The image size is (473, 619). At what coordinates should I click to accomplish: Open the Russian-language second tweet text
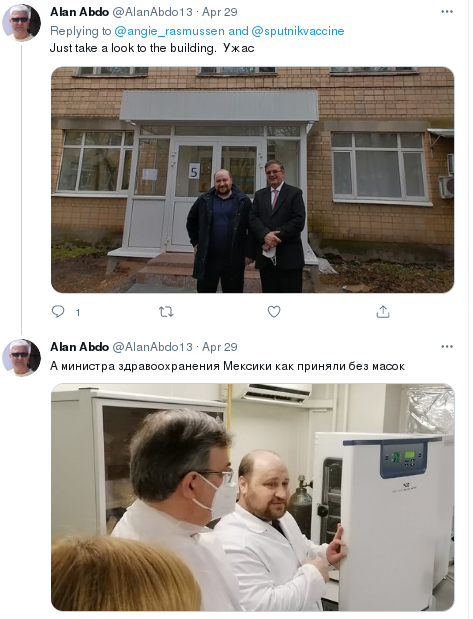coord(227,366)
